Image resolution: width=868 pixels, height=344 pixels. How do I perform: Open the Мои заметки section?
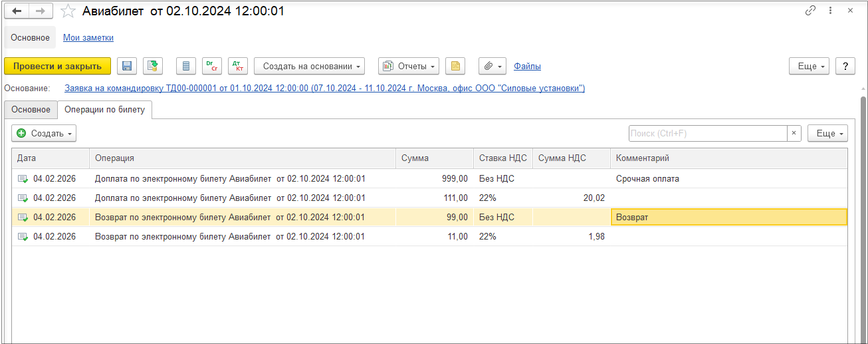tap(88, 38)
